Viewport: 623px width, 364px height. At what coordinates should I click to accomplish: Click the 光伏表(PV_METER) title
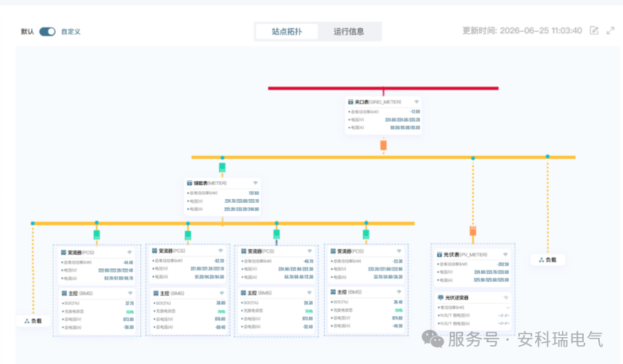tap(465, 254)
